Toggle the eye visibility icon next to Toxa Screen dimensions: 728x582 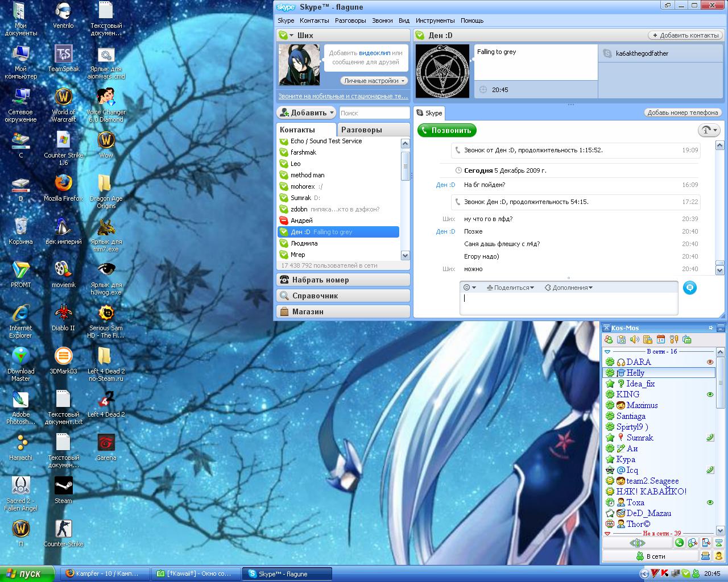tap(710, 502)
